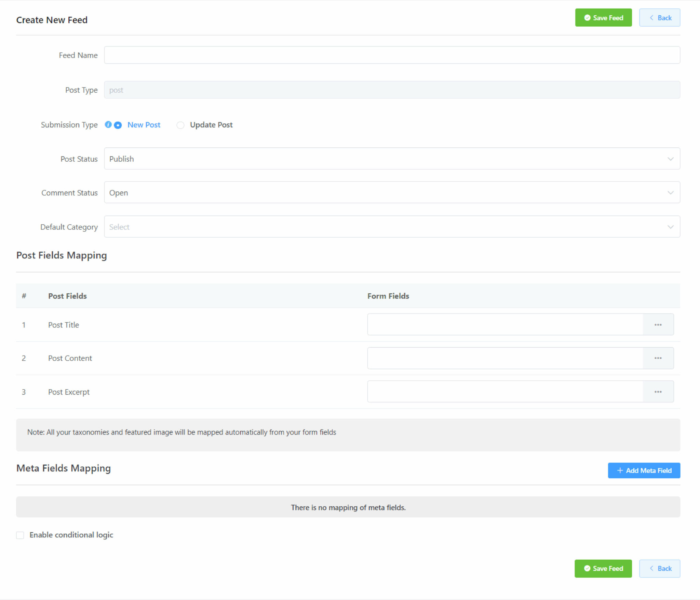Image resolution: width=700 pixels, height=600 pixels.
Task: Click the Meta Fields Mapping section heading
Action: (63, 468)
